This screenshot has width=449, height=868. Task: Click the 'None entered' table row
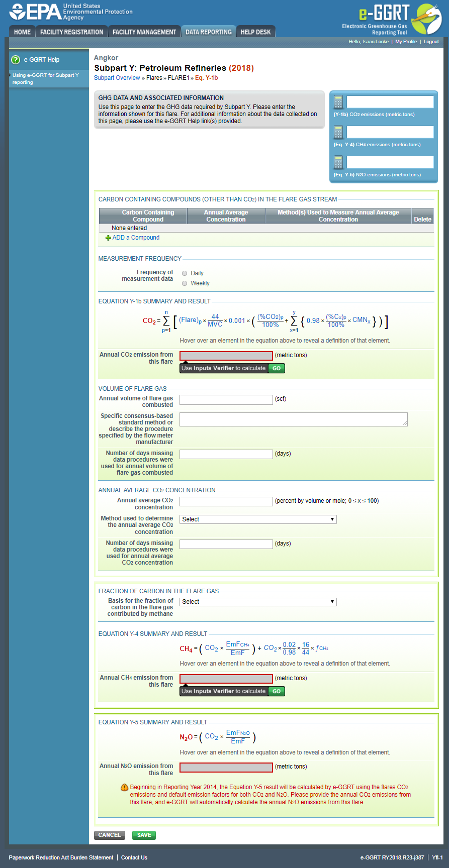(266, 228)
